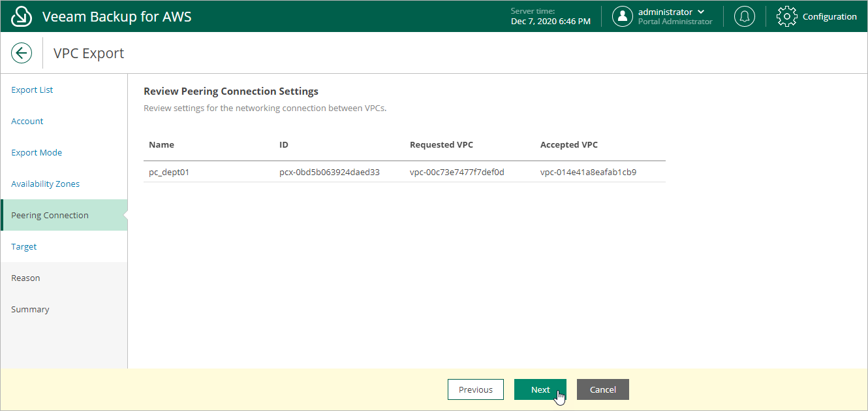Click the Configuration gear icon
Viewport: 868px width, 411px height.
pos(787,16)
